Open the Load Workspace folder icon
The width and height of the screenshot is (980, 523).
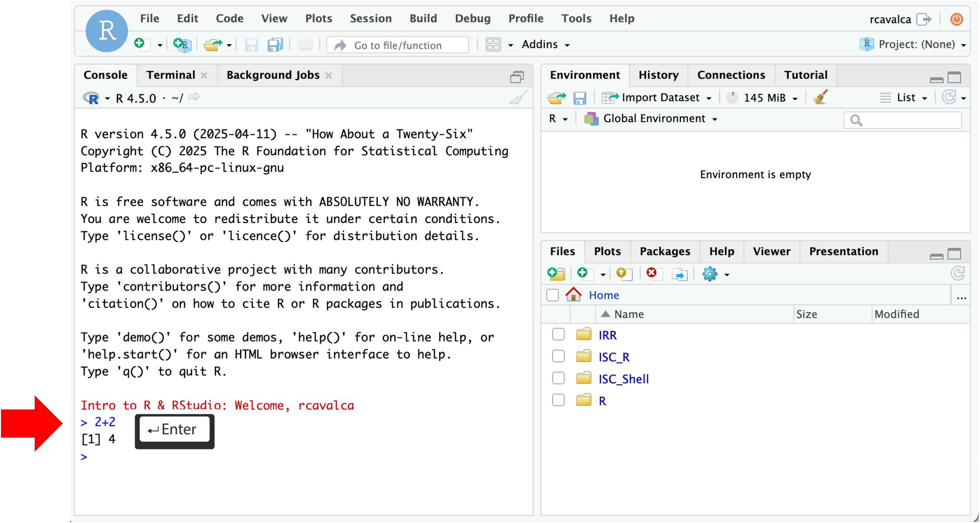[x=557, y=98]
